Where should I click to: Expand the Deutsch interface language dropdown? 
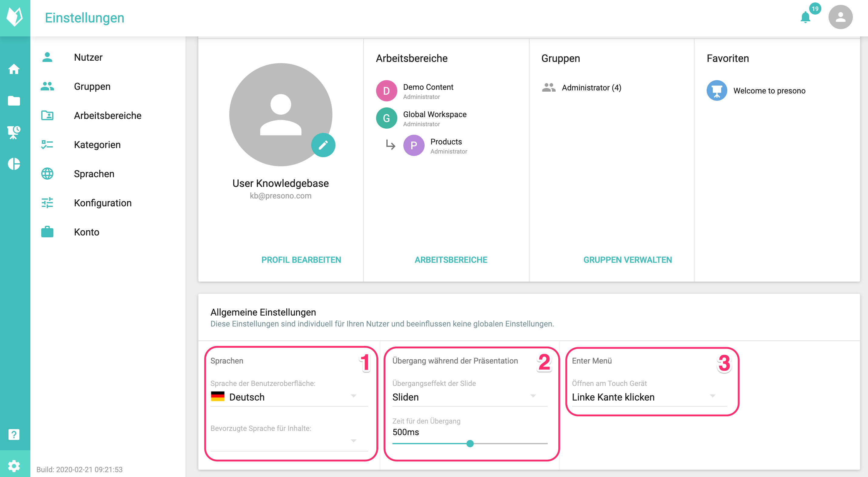click(x=289, y=397)
